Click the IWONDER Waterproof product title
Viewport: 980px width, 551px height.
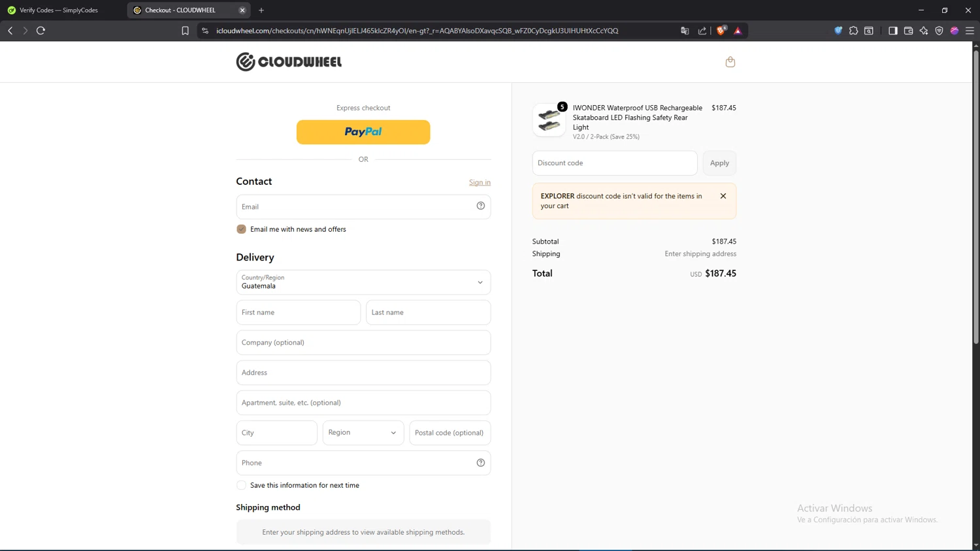[638, 118]
